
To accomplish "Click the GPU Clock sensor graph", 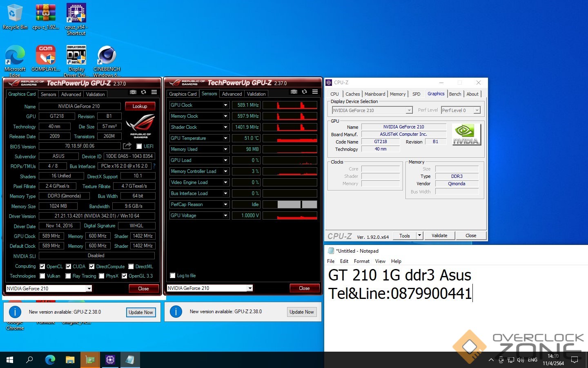I will click(x=290, y=105).
